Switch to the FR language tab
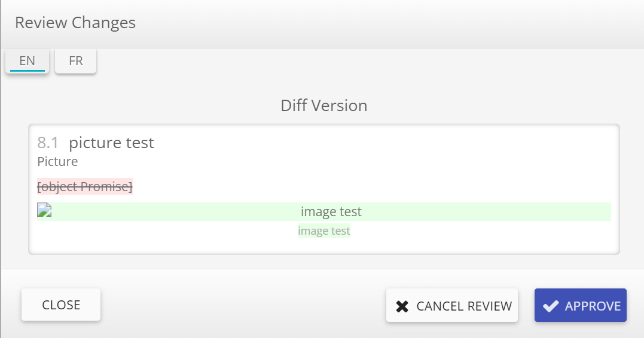644x338 pixels. (76, 61)
